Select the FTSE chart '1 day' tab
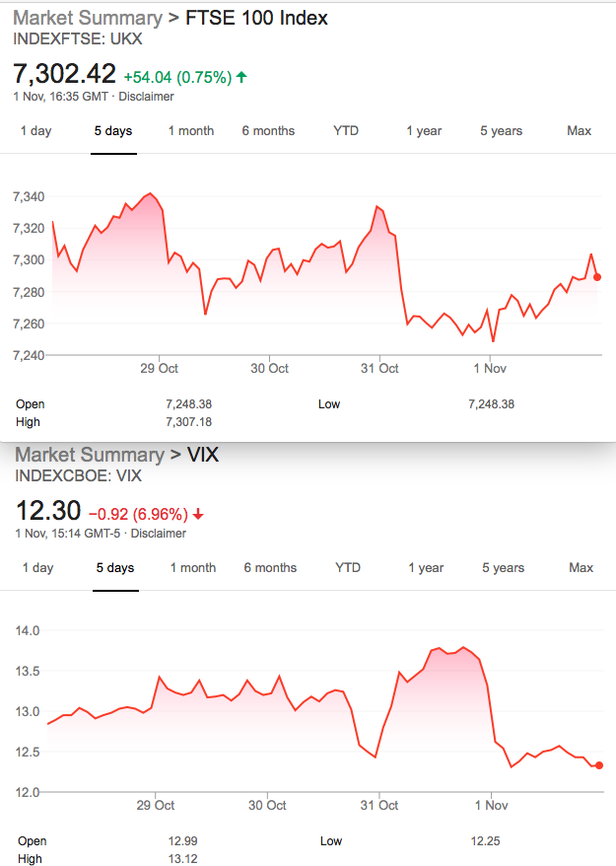 [35, 131]
